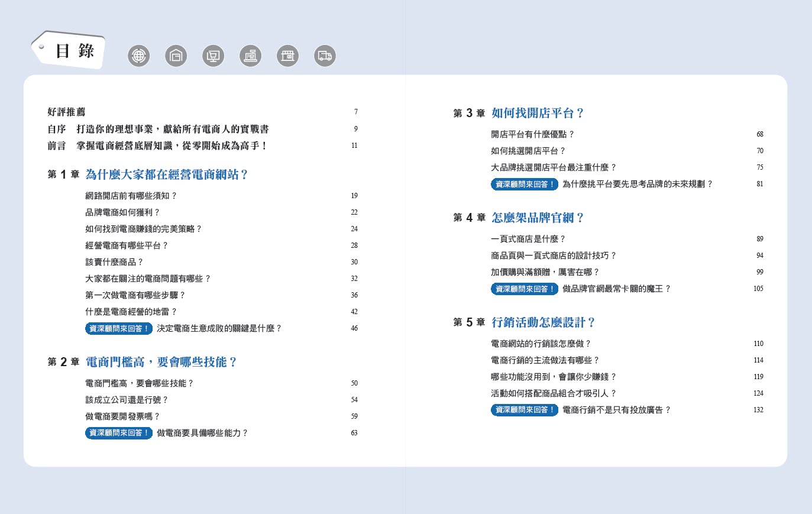Click the text 為什麼挑平台要先思考品牌的未來規劃？

(638, 184)
